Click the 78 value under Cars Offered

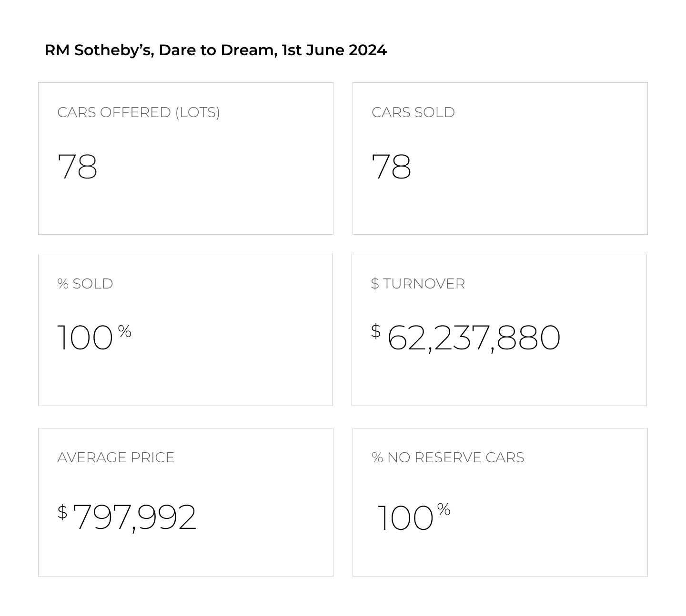pyautogui.click(x=77, y=167)
